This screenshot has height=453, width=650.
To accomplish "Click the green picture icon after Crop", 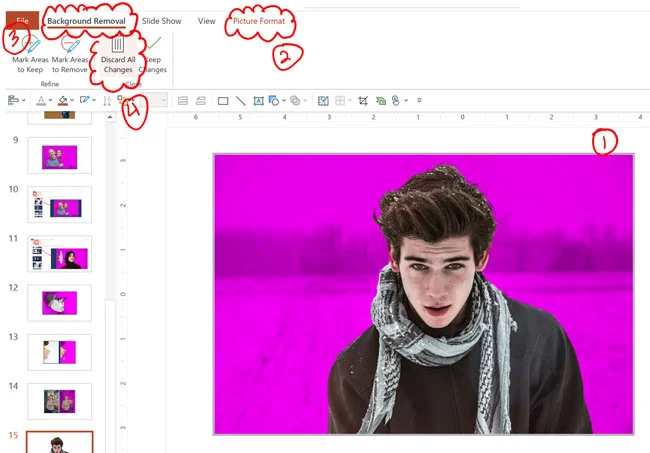I will tap(381, 101).
